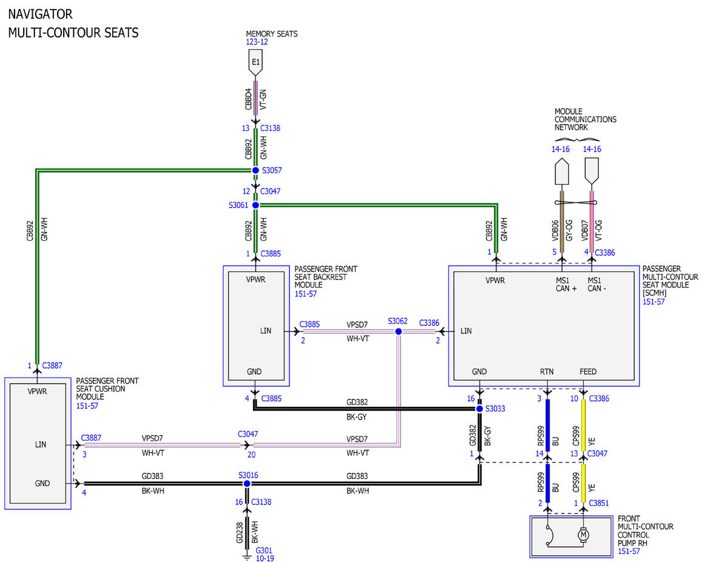Open the 151-57 reference under Backrest Module
Viewport: 728px width, 562px height.
click(x=306, y=293)
